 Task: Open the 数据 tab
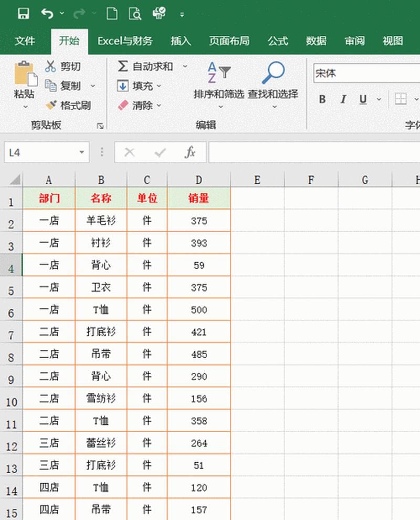point(316,41)
